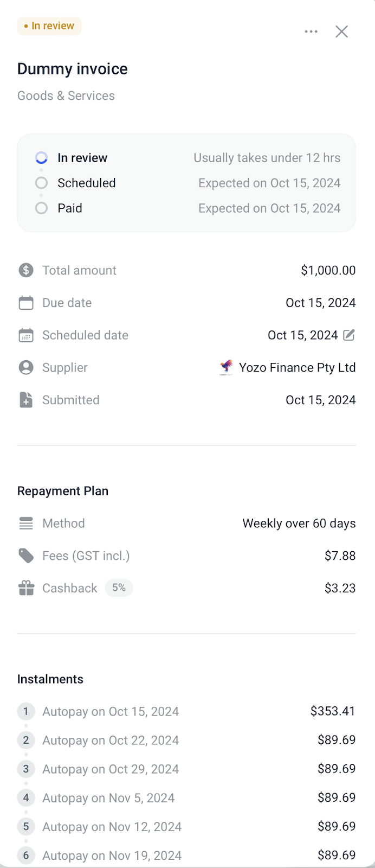The height and width of the screenshot is (868, 375).
Task: Click the In review status badge
Action: (49, 26)
